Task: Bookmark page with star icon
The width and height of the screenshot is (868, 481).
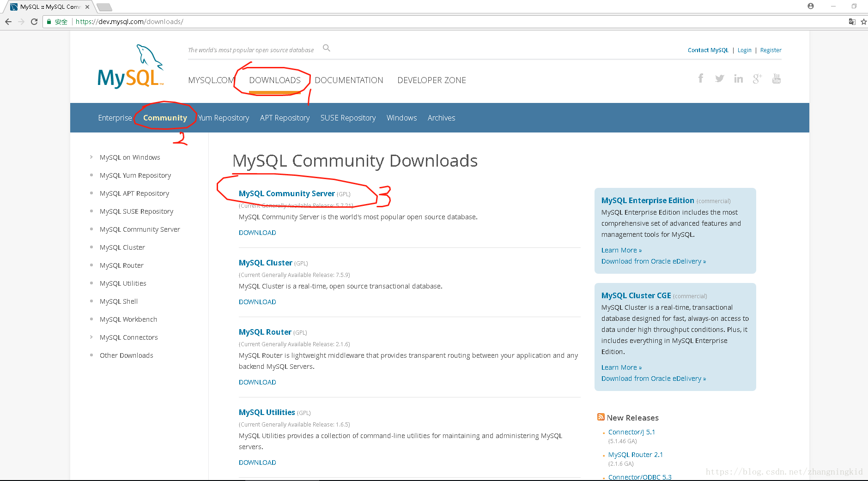Action: [863, 22]
